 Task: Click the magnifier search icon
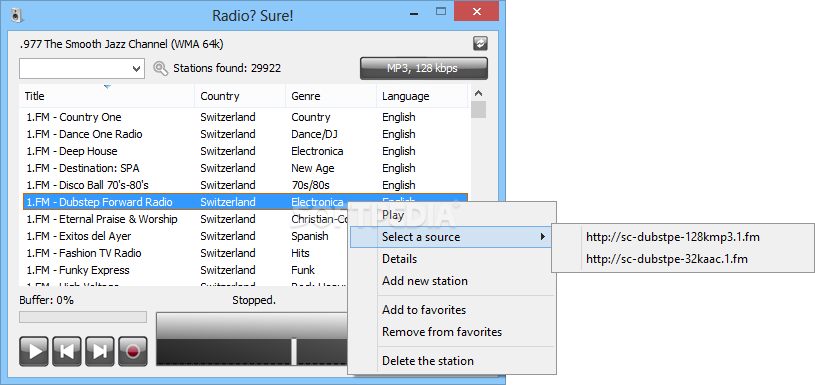click(x=161, y=69)
